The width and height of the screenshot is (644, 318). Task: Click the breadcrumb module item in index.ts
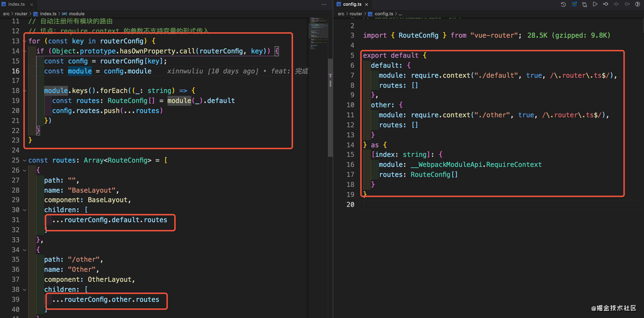coord(76,14)
